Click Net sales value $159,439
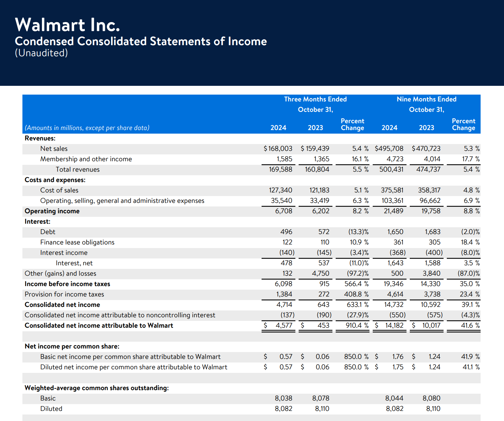The width and height of the screenshot is (504, 421). click(x=315, y=149)
